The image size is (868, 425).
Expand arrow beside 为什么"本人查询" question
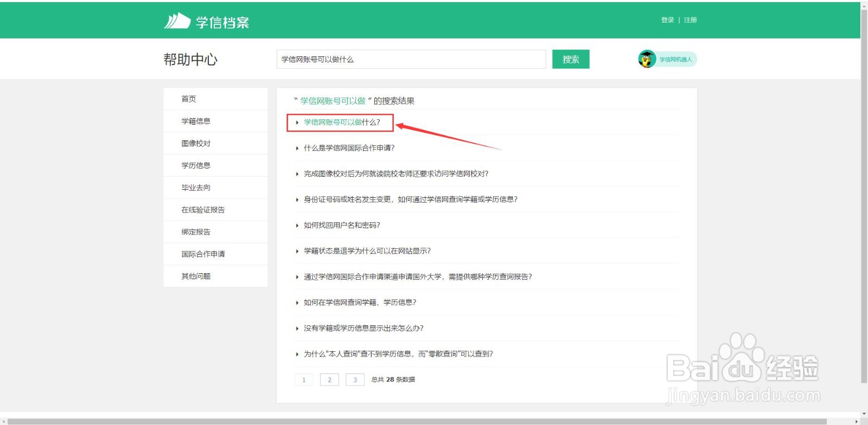coord(297,355)
